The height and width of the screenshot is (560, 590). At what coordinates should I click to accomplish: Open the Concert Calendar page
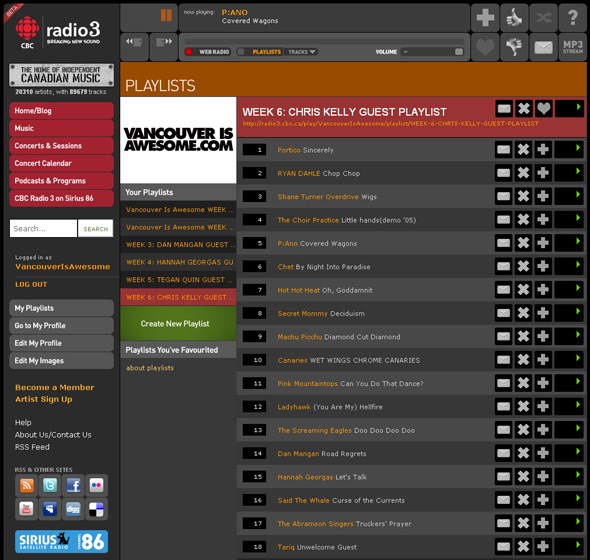(x=62, y=163)
